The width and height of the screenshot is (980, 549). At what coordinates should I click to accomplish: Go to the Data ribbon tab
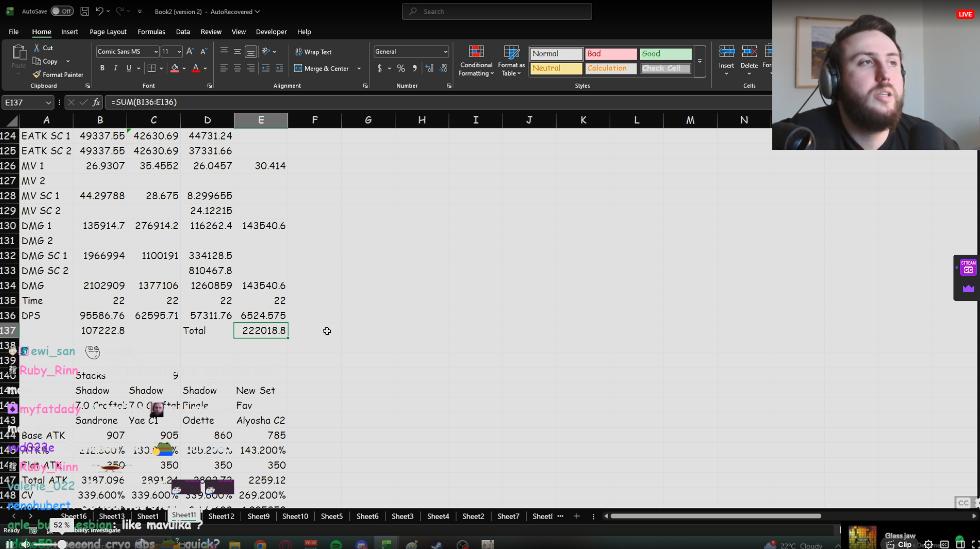[183, 32]
